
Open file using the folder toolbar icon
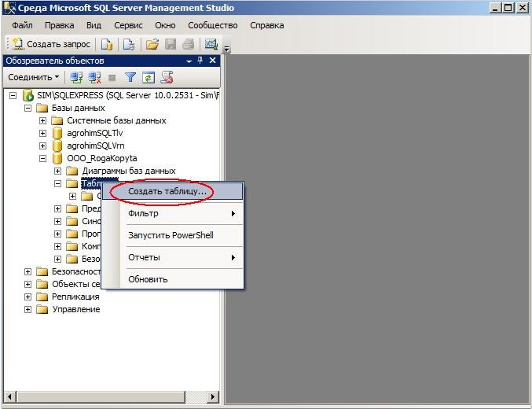[152, 44]
